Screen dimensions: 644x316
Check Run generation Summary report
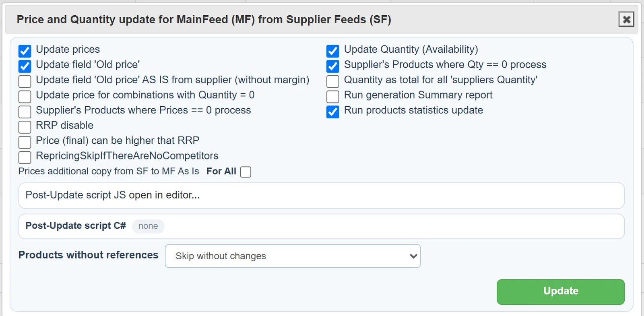[x=333, y=97]
